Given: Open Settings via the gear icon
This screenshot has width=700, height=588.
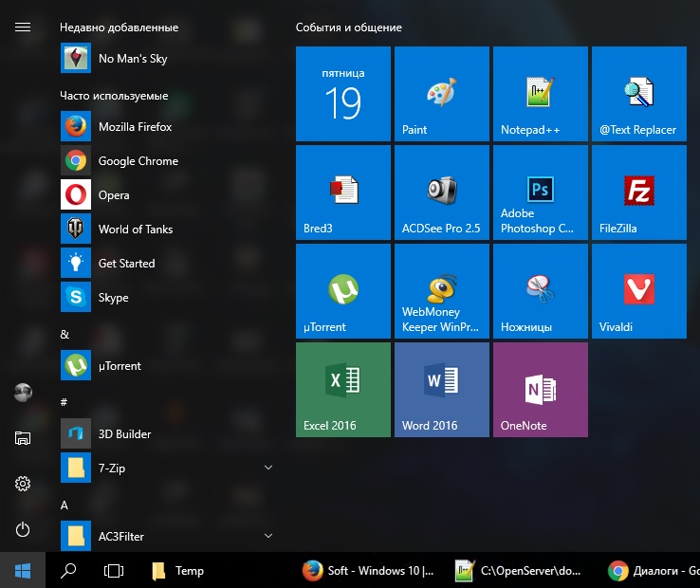Looking at the screenshot, I should pyautogui.click(x=23, y=484).
